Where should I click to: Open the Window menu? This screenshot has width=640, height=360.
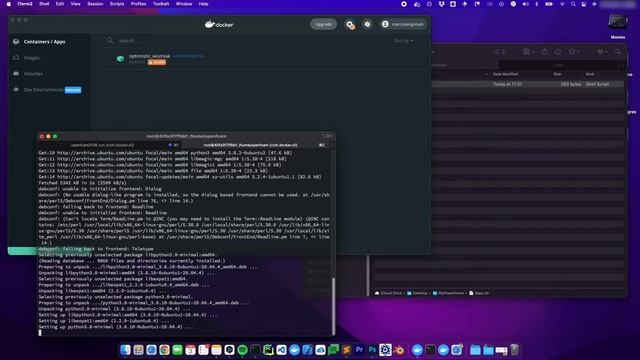184,4
